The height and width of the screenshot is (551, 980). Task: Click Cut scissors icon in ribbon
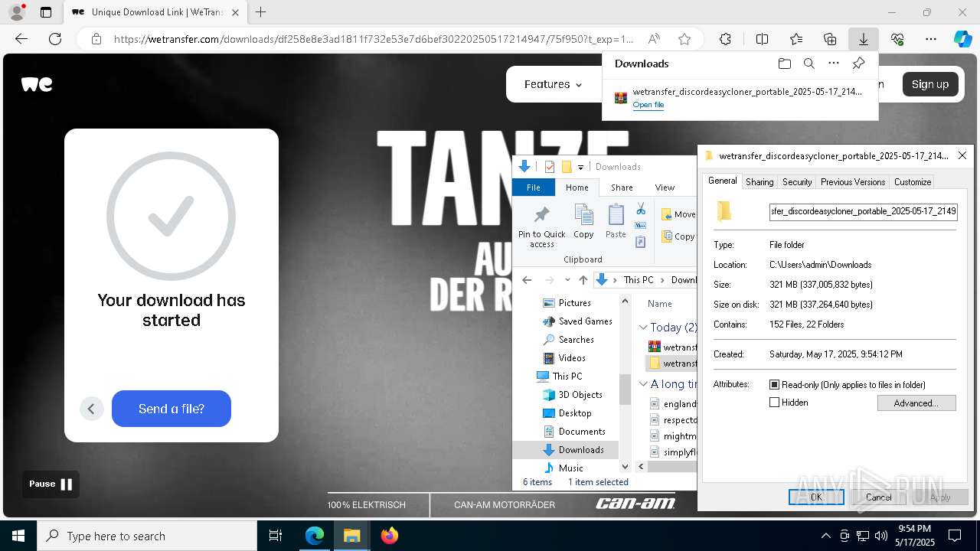(x=641, y=209)
